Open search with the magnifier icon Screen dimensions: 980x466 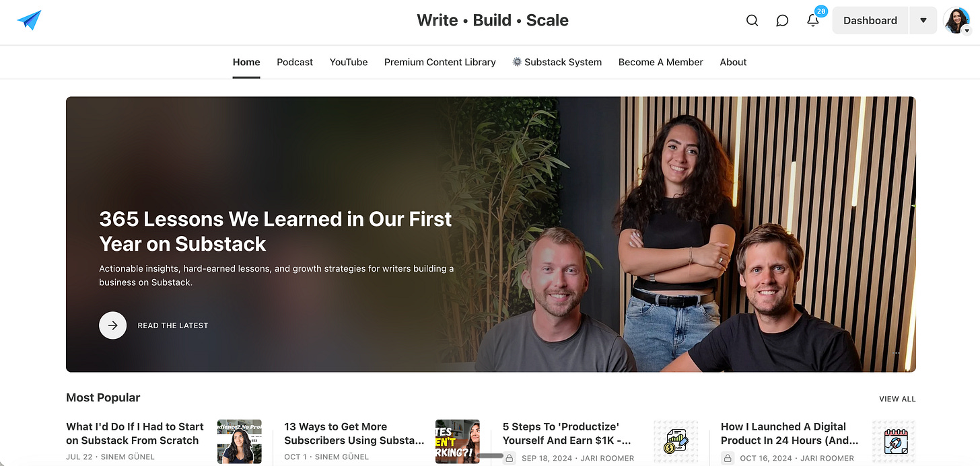pyautogui.click(x=753, y=20)
